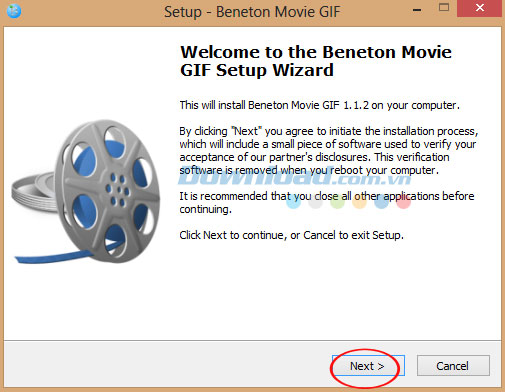
Task: Cancel the Beneton Movie GIF setup
Action: tap(453, 366)
